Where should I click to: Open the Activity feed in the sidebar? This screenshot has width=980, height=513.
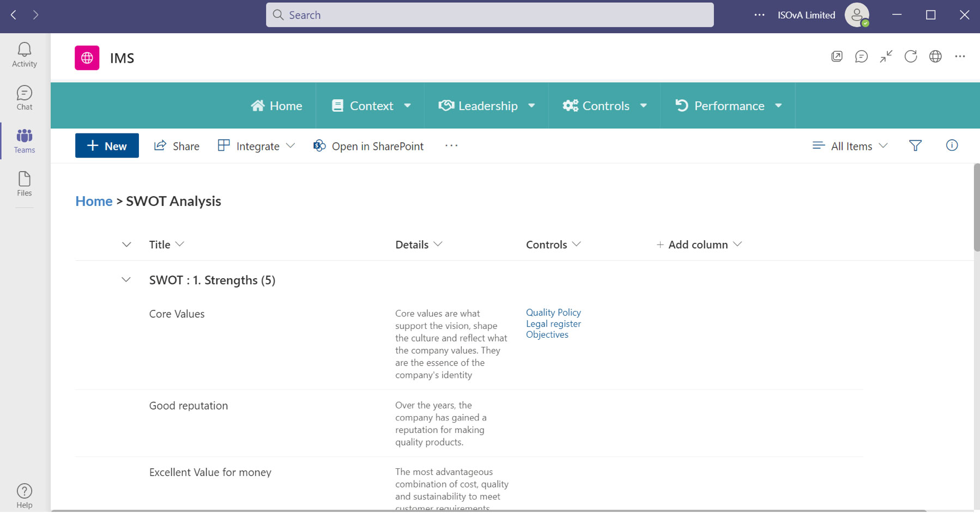pyautogui.click(x=24, y=54)
